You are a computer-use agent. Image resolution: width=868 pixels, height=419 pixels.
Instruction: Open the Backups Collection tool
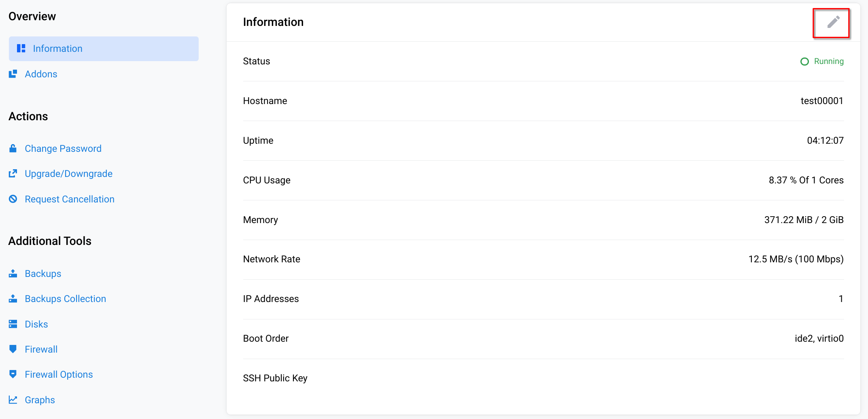pos(66,299)
